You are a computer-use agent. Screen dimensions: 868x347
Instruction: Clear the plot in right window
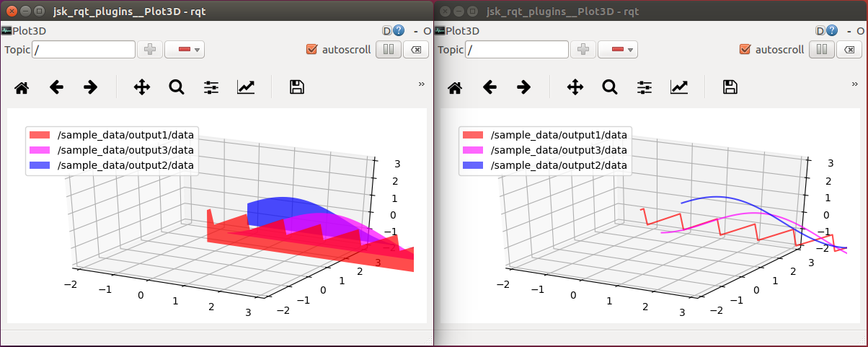point(849,50)
